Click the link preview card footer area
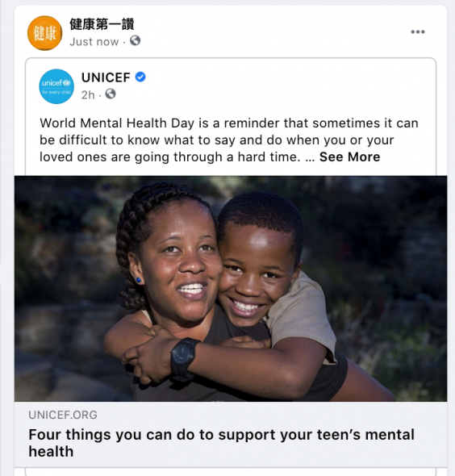 (x=231, y=434)
